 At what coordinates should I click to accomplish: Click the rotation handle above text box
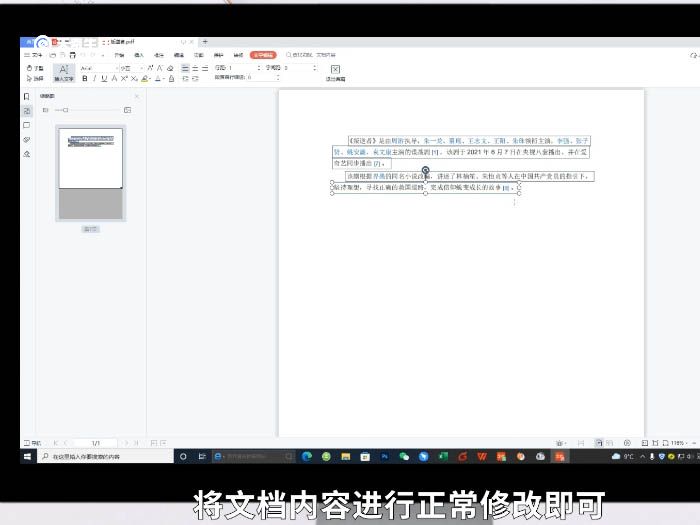click(x=425, y=170)
